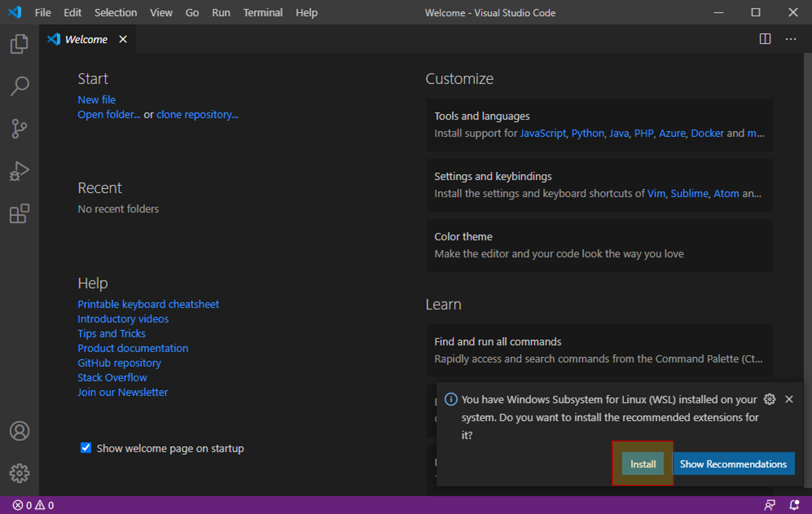Image resolution: width=812 pixels, height=514 pixels.
Task: Install Vim keybindings
Action: pyautogui.click(x=656, y=194)
